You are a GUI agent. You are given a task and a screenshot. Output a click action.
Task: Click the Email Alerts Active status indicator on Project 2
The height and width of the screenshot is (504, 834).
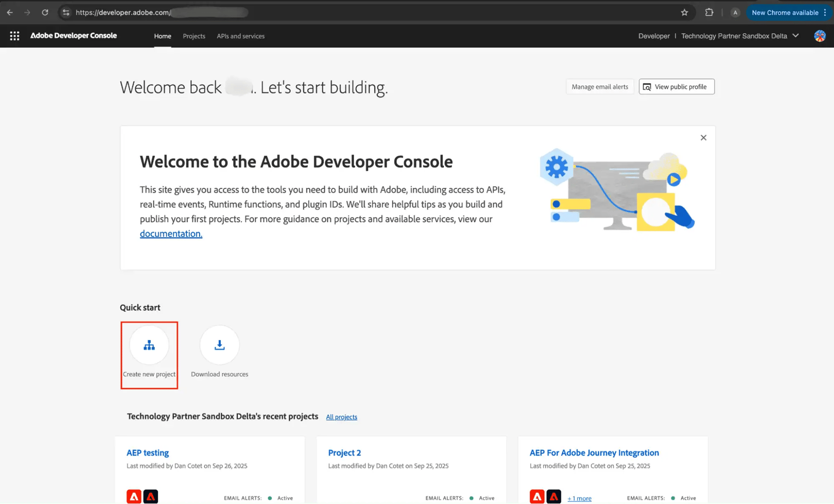[470, 498]
